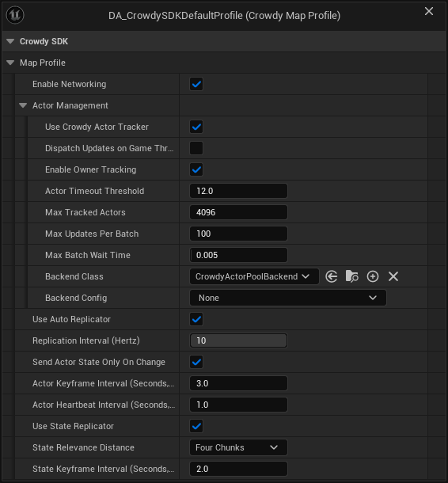Clear the Backend Class value

pyautogui.click(x=393, y=276)
